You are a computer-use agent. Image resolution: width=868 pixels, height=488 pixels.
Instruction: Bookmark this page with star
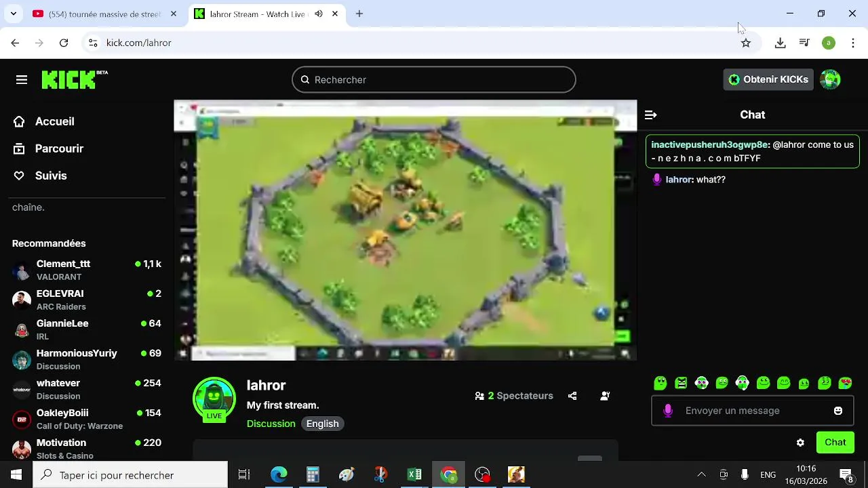tap(746, 43)
